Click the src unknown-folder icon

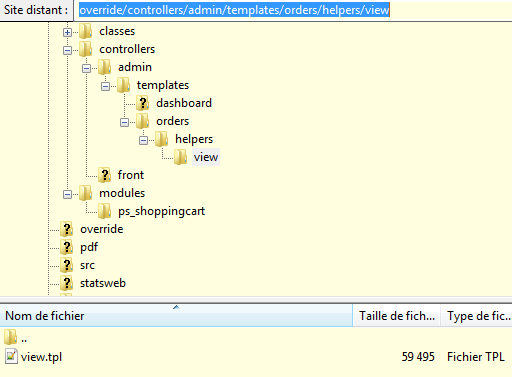tap(67, 265)
